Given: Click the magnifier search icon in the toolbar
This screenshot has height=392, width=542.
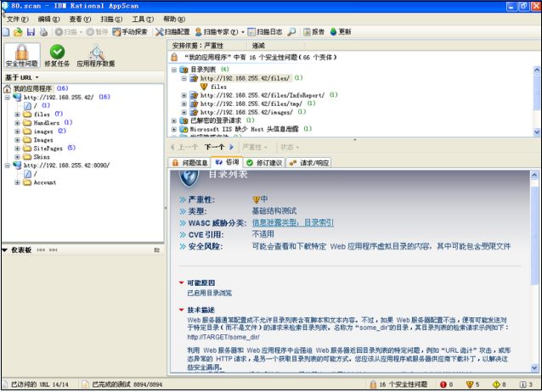Looking at the screenshot, I should click(291, 31).
